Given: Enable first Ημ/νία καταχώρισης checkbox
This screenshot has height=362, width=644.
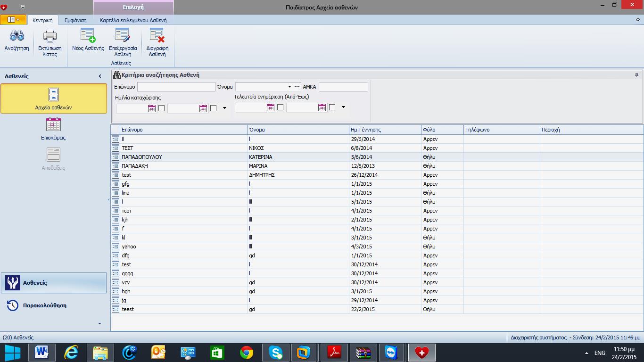Looking at the screenshot, I should [161, 108].
